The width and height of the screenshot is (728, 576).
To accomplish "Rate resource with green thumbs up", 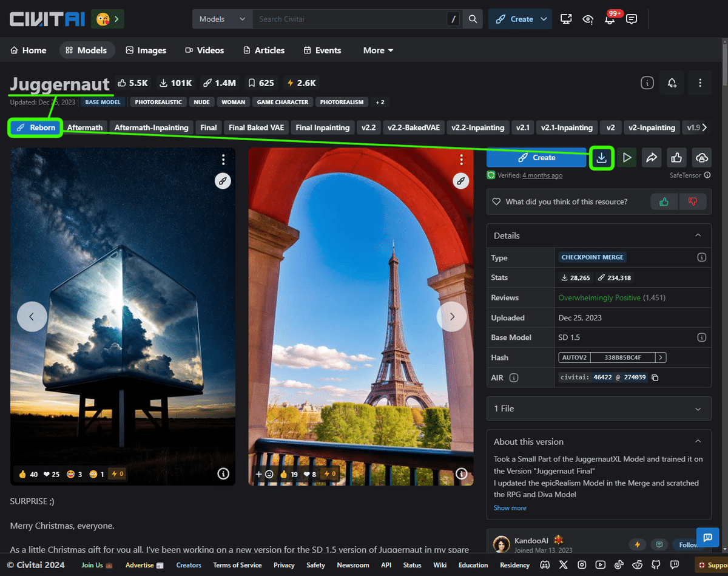I will click(x=664, y=202).
